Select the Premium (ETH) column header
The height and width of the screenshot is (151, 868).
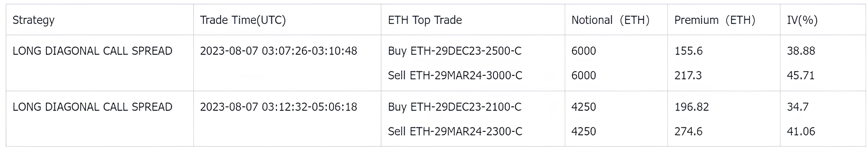pos(714,20)
